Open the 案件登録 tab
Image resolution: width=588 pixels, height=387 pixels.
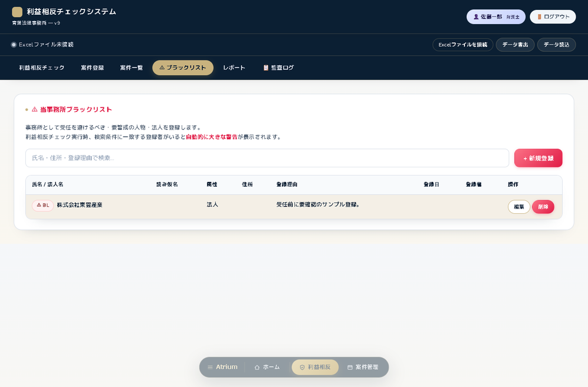pos(92,68)
